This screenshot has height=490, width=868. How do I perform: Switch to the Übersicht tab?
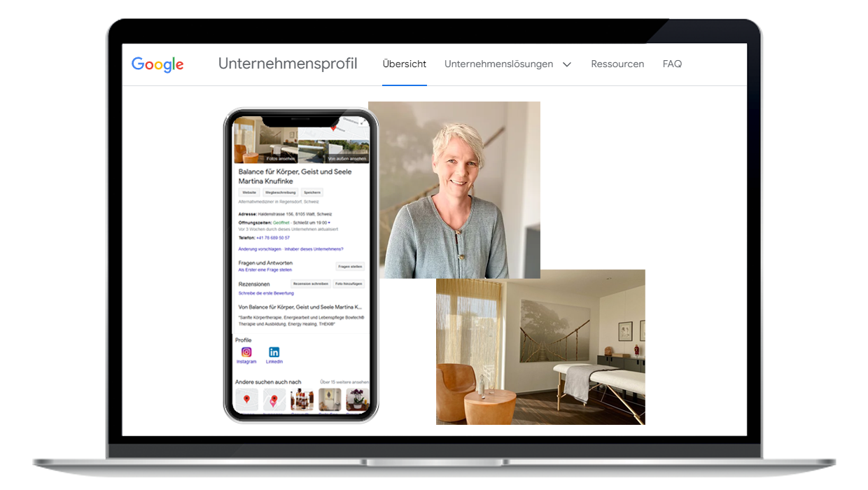point(404,64)
